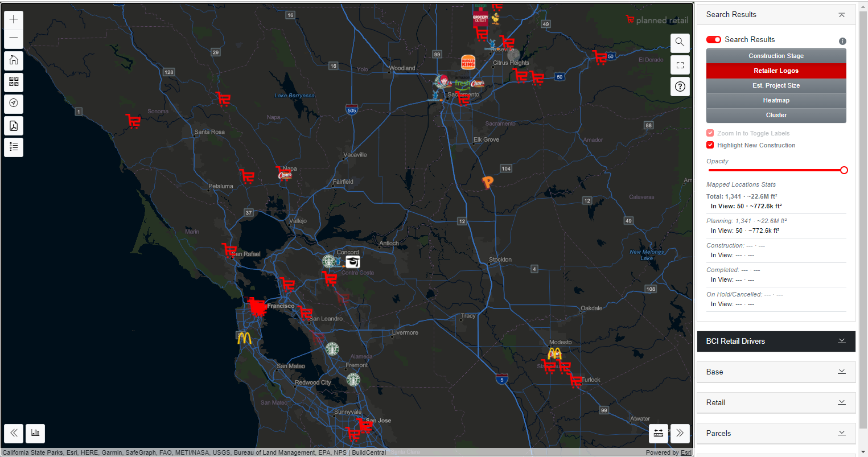868x457 pixels.
Task: Toggle Zoom In to Toggle Labels checkbox
Action: (710, 133)
